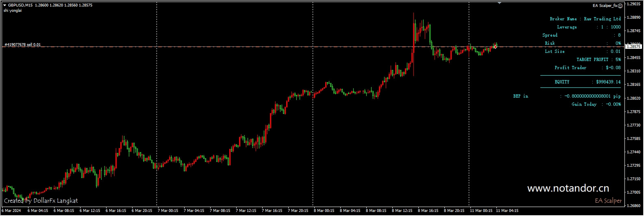
Task: Click the orange EA Scalper label at bottom right
Action: coord(608,201)
